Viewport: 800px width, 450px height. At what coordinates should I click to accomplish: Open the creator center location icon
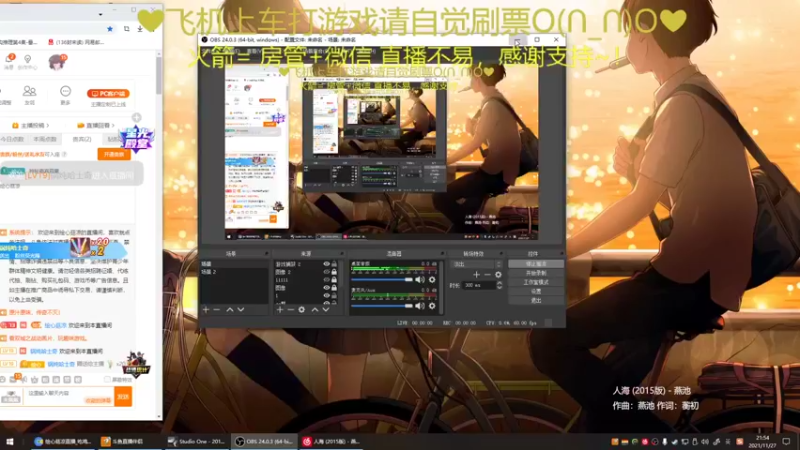(28, 61)
